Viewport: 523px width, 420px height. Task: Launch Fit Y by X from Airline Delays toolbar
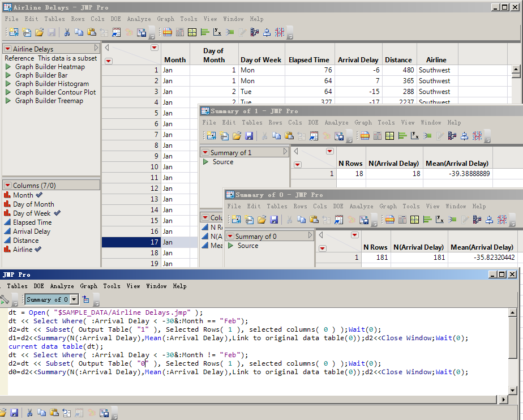[217, 33]
